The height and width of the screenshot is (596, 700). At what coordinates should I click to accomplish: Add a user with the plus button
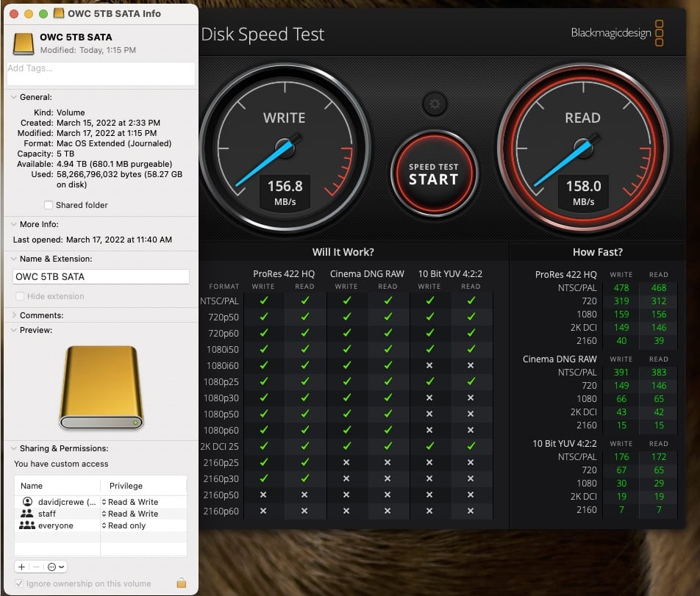(x=21, y=567)
